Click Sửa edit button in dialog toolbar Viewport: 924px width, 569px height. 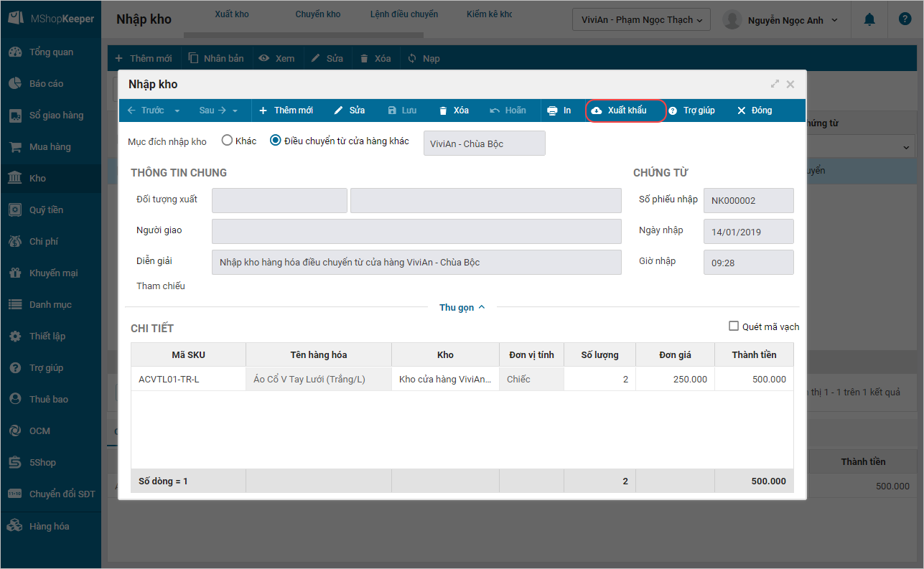coord(350,110)
